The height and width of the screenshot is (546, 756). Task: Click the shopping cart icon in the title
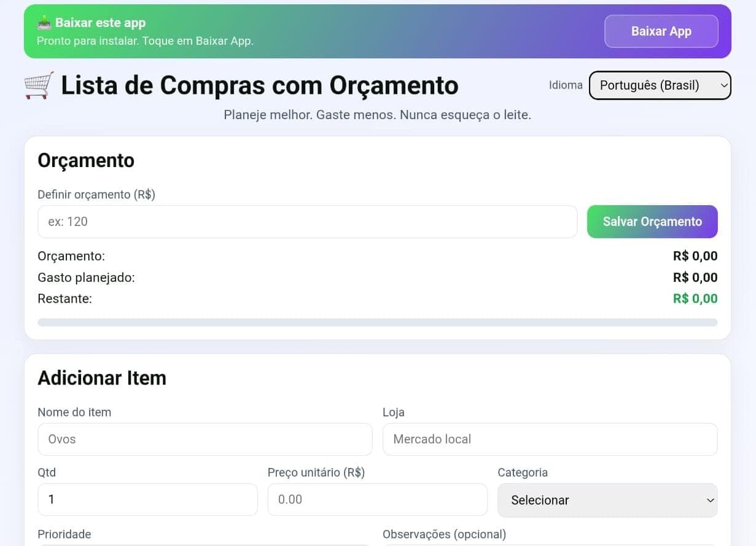click(38, 85)
